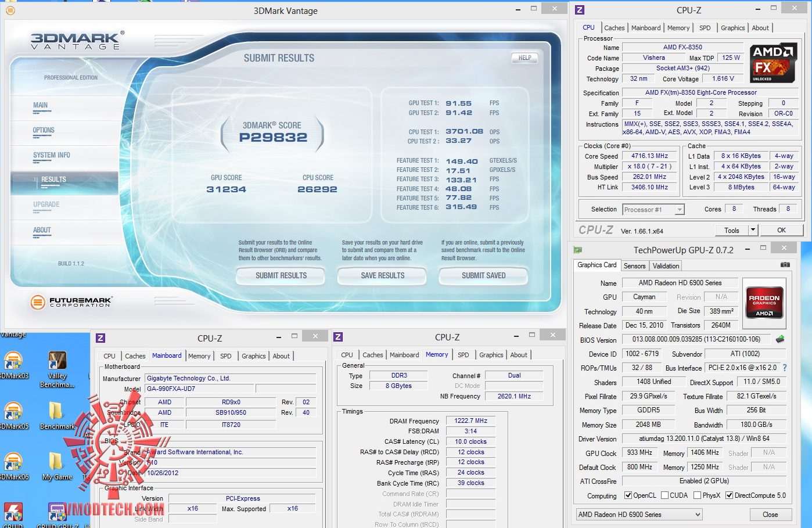Click the DRAM Frequency 1222.7 MHz value
The height and width of the screenshot is (528, 812).
pos(470,421)
